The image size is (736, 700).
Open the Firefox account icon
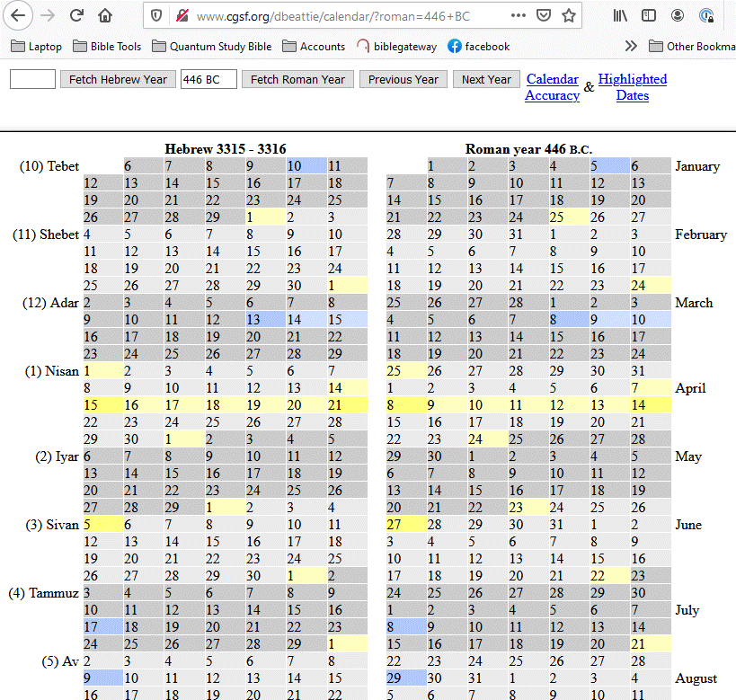pyautogui.click(x=678, y=15)
